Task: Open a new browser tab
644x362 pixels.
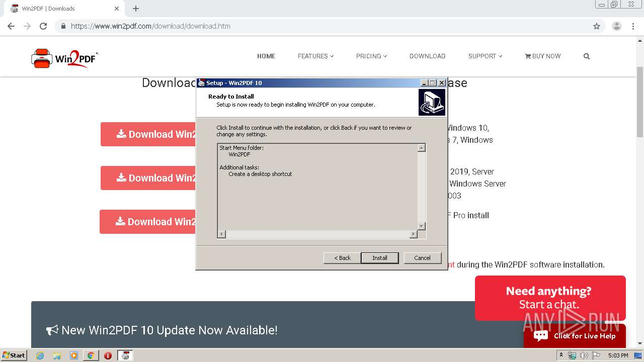Action: tap(136, 9)
